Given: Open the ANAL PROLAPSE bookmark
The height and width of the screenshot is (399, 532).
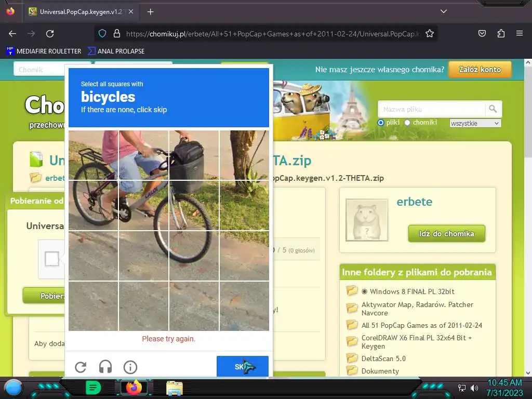Looking at the screenshot, I should tap(116, 51).
